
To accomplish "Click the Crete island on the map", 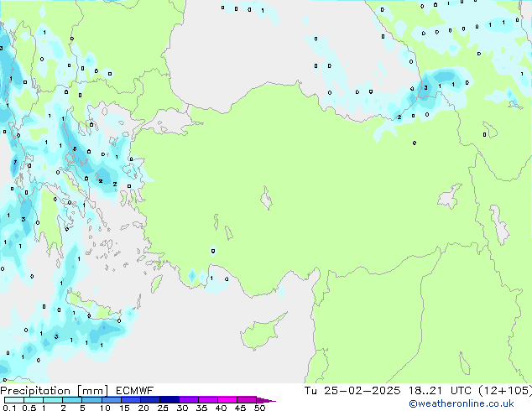I will pos(91,307).
